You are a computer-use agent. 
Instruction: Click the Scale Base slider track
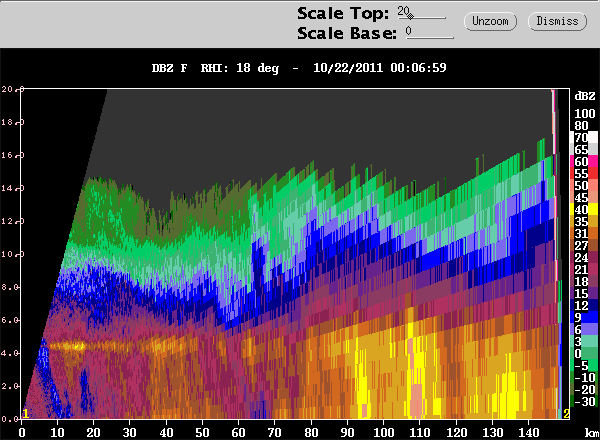point(430,37)
